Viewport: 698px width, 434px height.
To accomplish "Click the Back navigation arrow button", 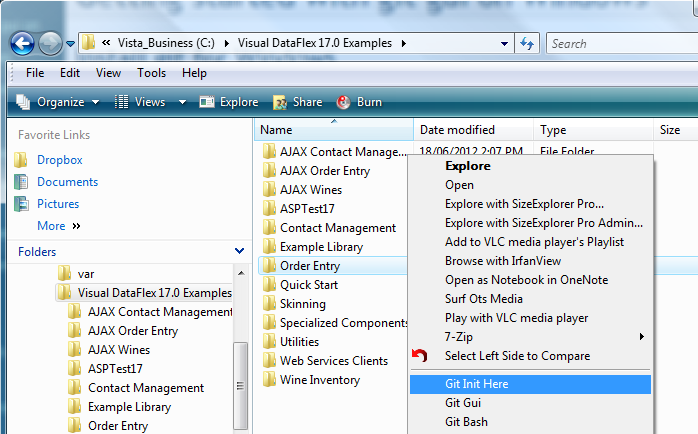I will point(22,44).
